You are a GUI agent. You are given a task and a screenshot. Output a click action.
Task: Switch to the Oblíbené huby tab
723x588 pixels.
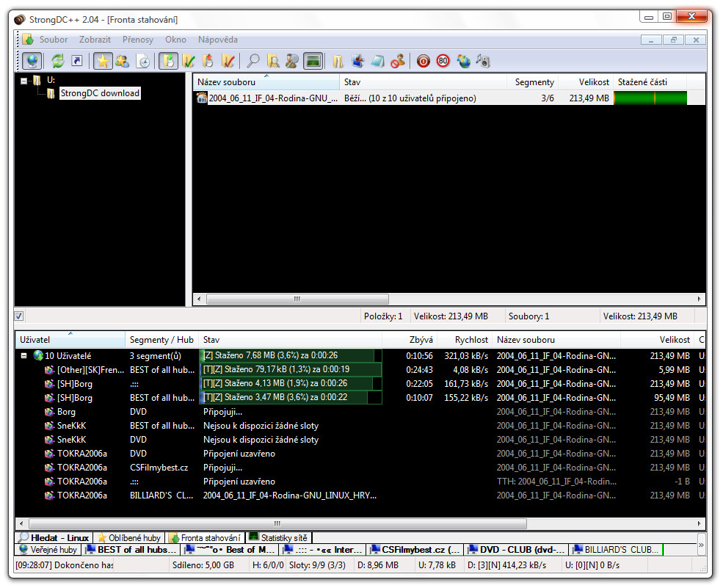pyautogui.click(x=129, y=538)
